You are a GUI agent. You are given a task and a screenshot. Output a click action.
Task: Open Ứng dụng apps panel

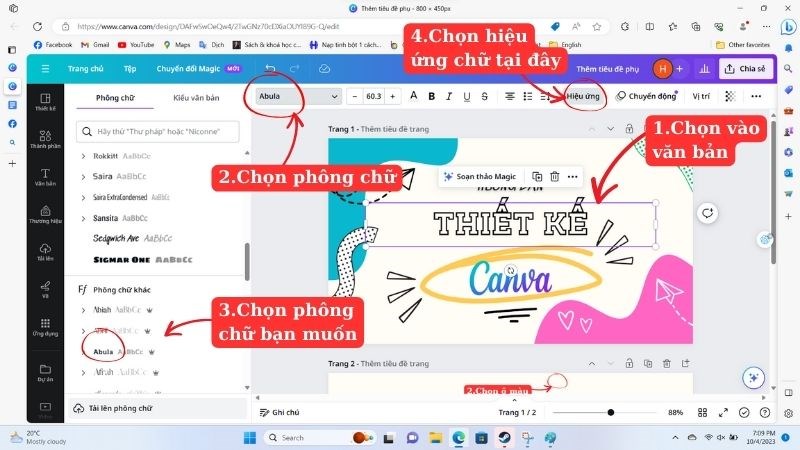click(x=45, y=327)
